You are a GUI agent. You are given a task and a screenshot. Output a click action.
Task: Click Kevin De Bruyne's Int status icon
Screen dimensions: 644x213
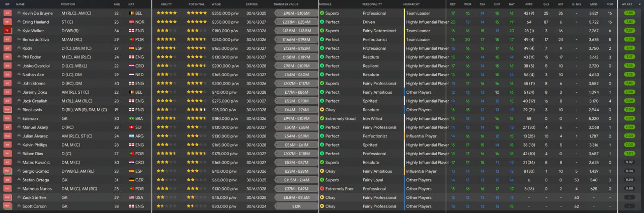(x=7, y=13)
